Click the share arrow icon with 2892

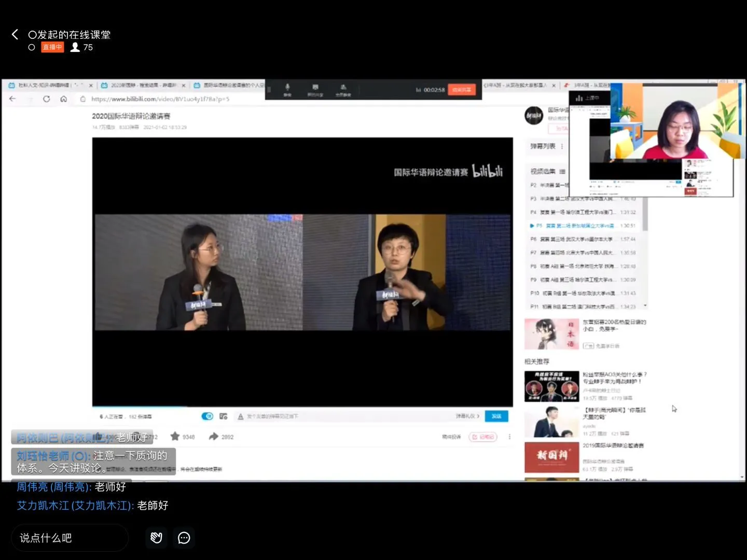214,437
